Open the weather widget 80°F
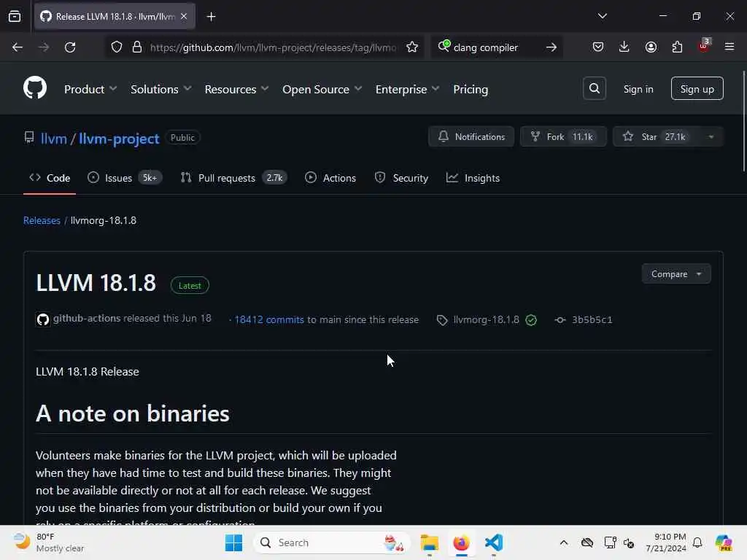747x560 pixels. [49, 542]
